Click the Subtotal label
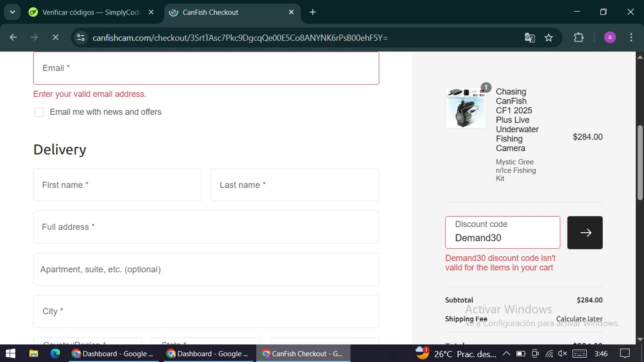 [459, 300]
